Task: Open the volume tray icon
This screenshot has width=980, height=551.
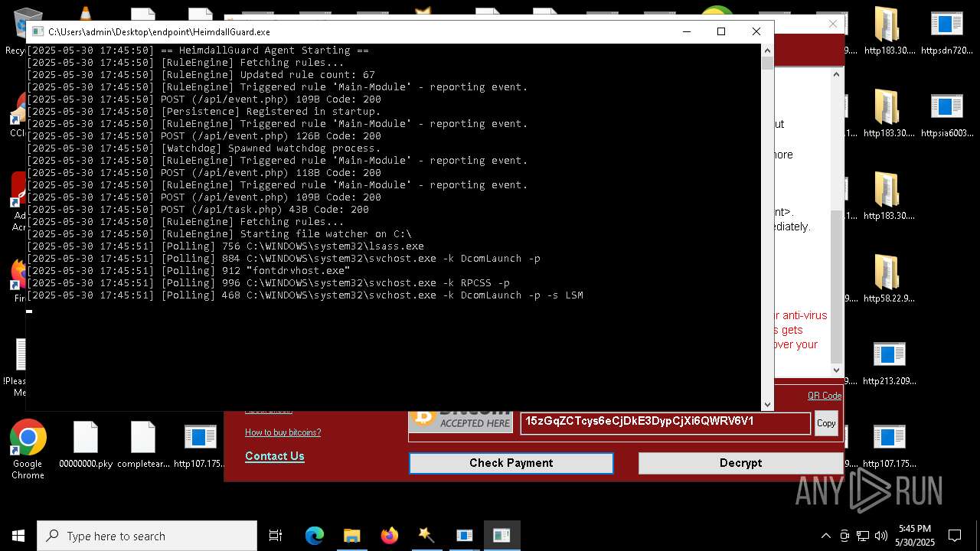Action: tap(881, 536)
